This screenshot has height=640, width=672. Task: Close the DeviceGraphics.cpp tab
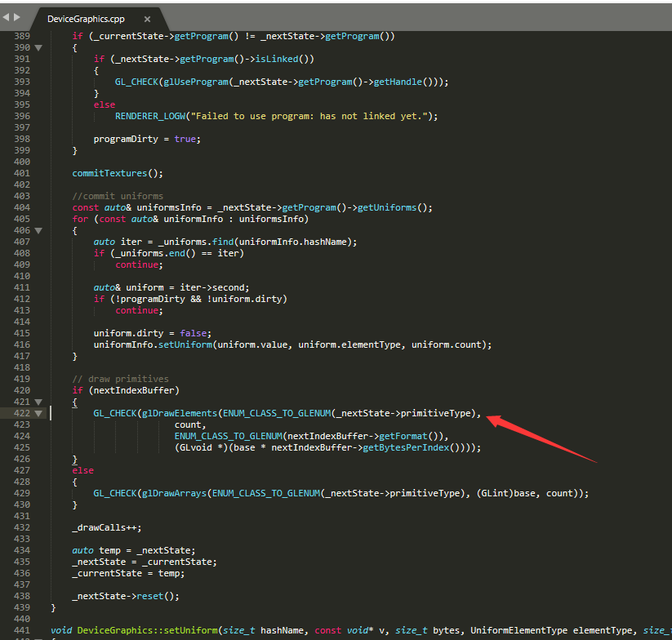click(147, 20)
